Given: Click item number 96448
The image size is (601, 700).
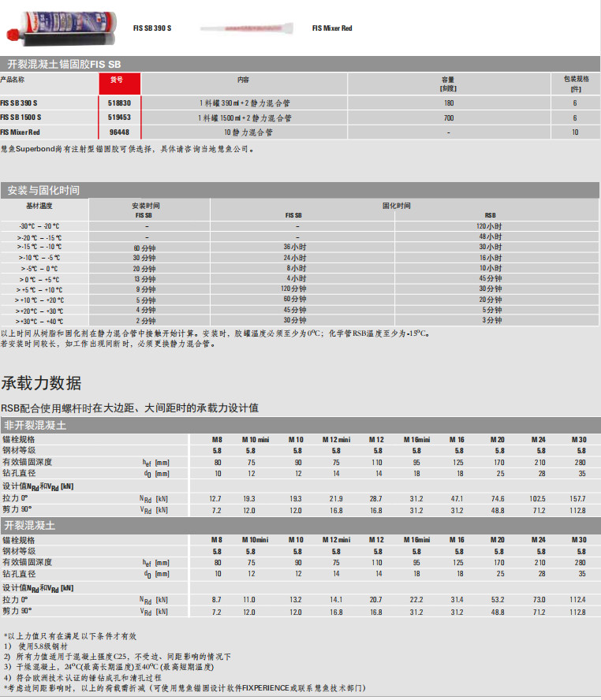Looking at the screenshot, I should 119,132.
